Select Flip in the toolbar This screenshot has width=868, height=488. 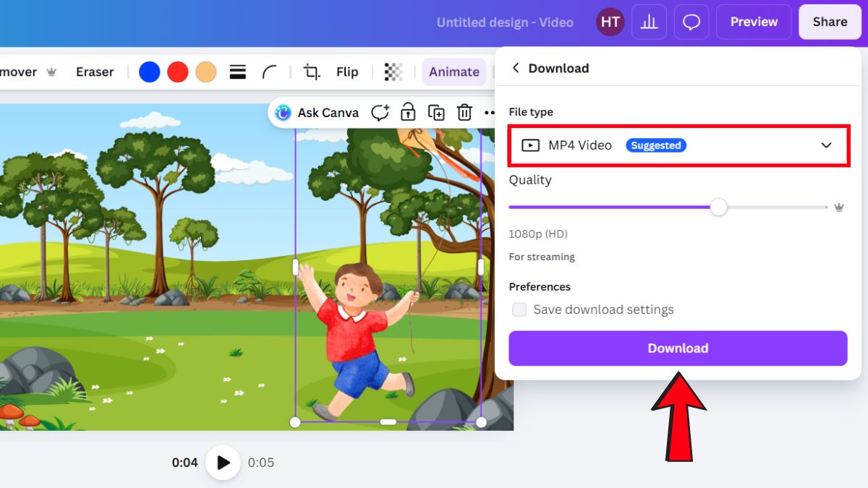346,72
